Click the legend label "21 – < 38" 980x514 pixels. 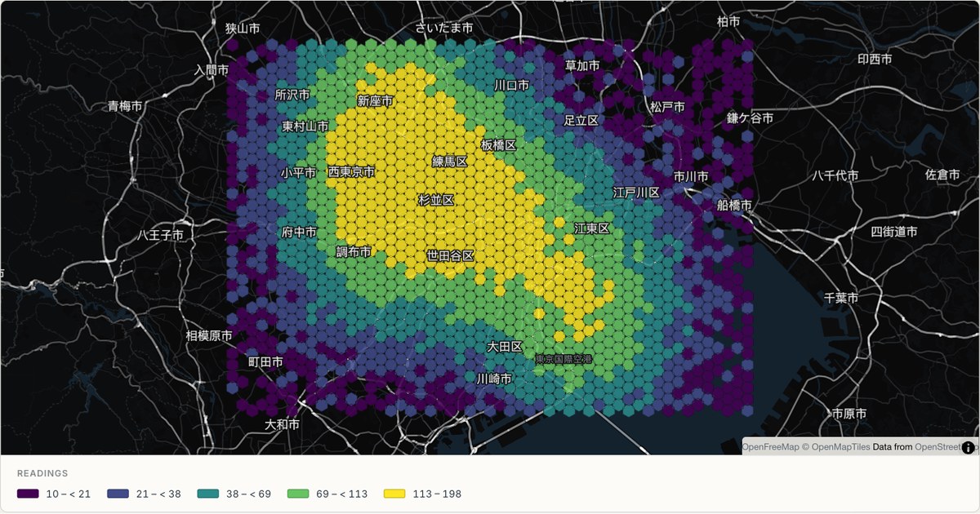coord(158,494)
